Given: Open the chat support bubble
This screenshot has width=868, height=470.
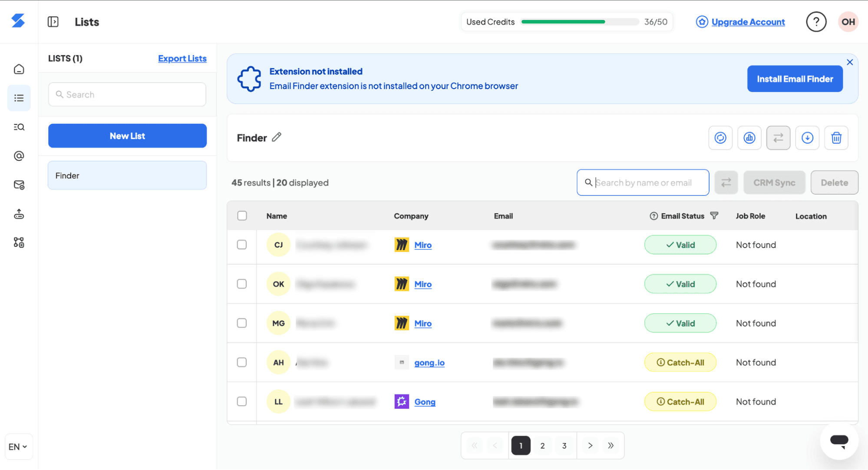Looking at the screenshot, I should 839,440.
